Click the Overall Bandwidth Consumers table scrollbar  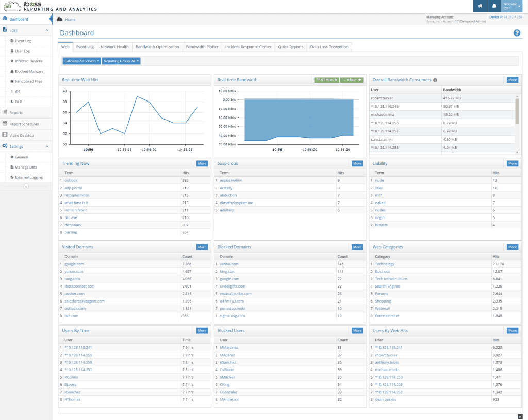click(x=517, y=111)
